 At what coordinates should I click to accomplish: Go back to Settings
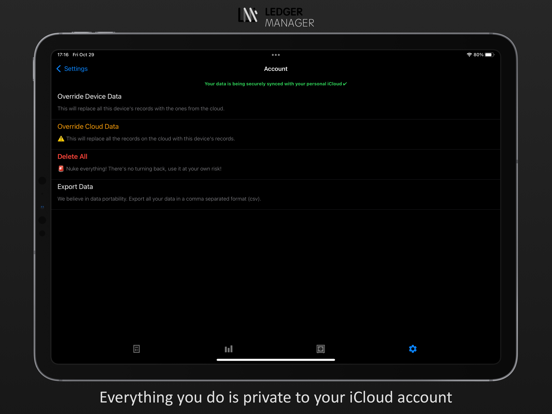[72, 69]
